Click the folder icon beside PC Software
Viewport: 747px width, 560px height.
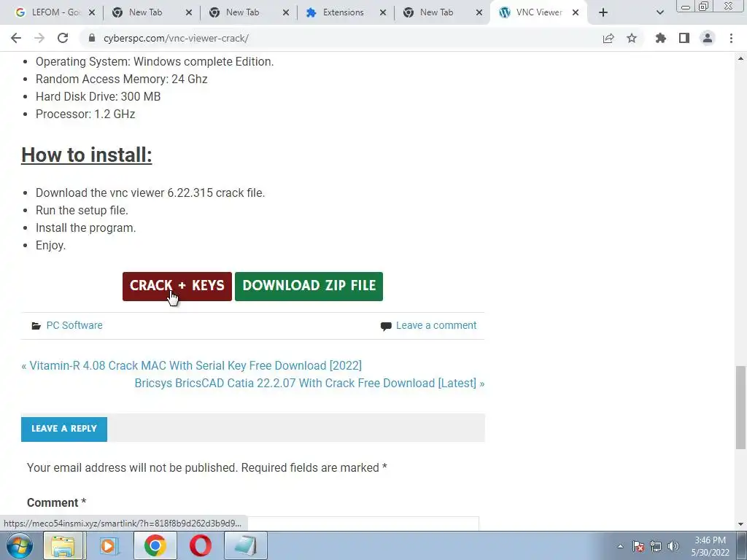point(36,326)
